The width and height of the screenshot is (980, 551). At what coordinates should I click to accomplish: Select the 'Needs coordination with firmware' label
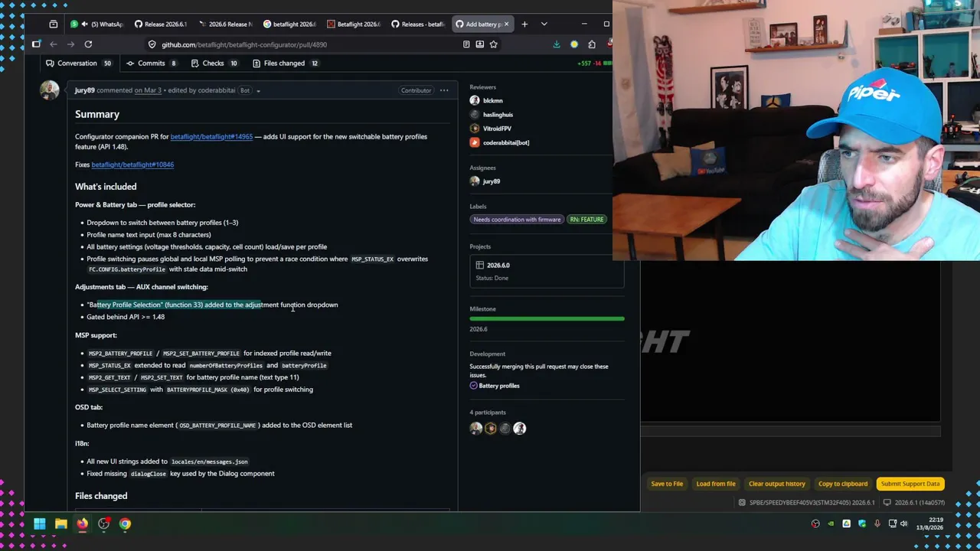tap(517, 220)
